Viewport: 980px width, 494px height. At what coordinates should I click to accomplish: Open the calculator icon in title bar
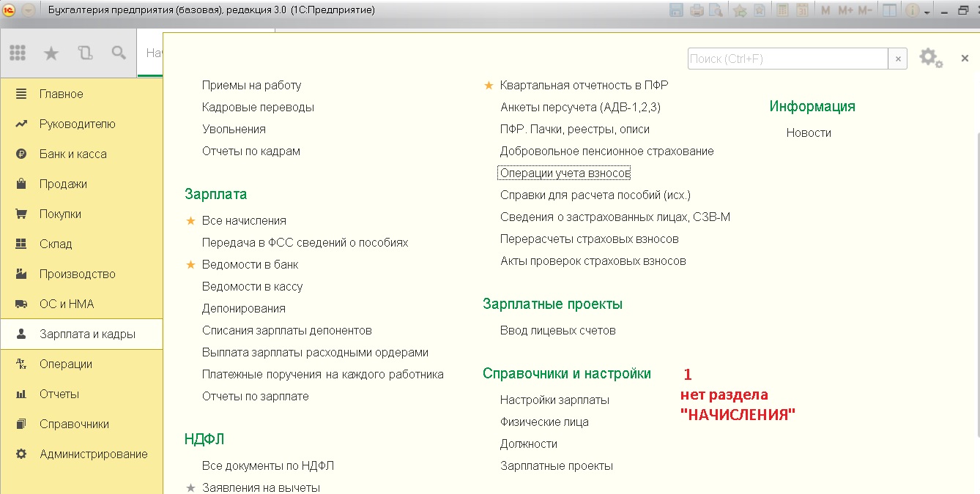(x=783, y=10)
